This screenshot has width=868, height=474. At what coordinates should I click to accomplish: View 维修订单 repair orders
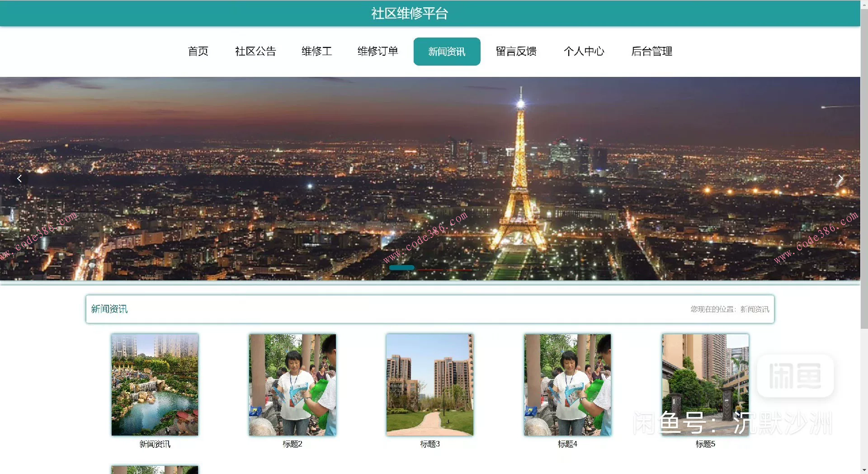pyautogui.click(x=378, y=52)
